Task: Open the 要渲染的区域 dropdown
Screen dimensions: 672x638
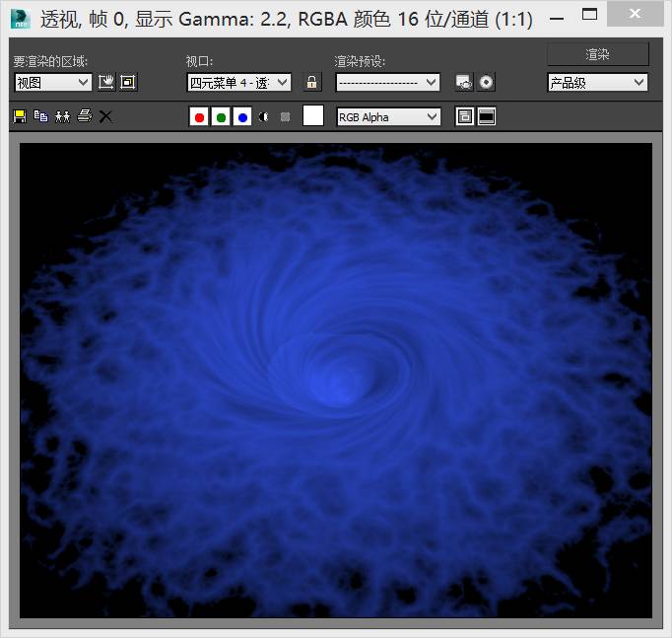Action: pos(53,83)
